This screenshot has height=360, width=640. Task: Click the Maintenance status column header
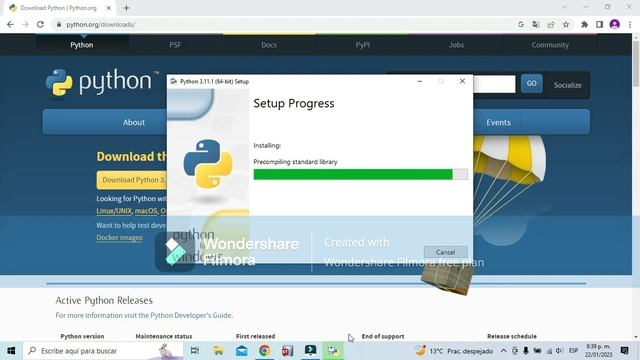[164, 336]
